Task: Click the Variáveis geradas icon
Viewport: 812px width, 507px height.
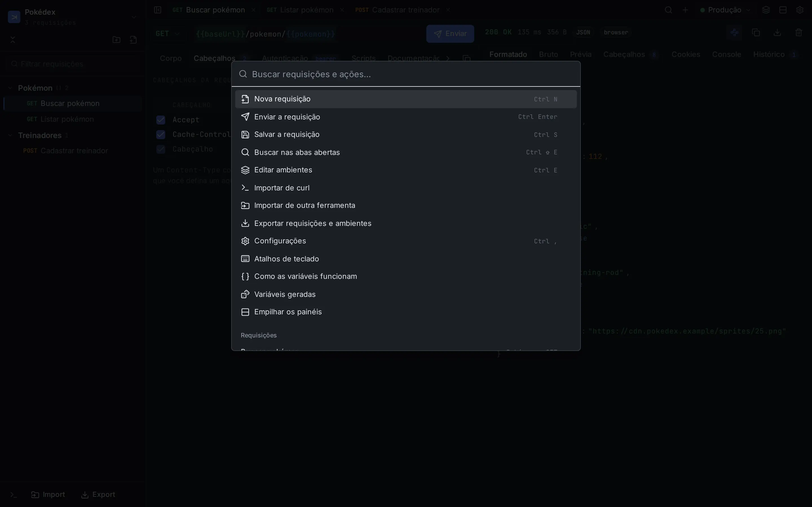Action: pos(245,294)
